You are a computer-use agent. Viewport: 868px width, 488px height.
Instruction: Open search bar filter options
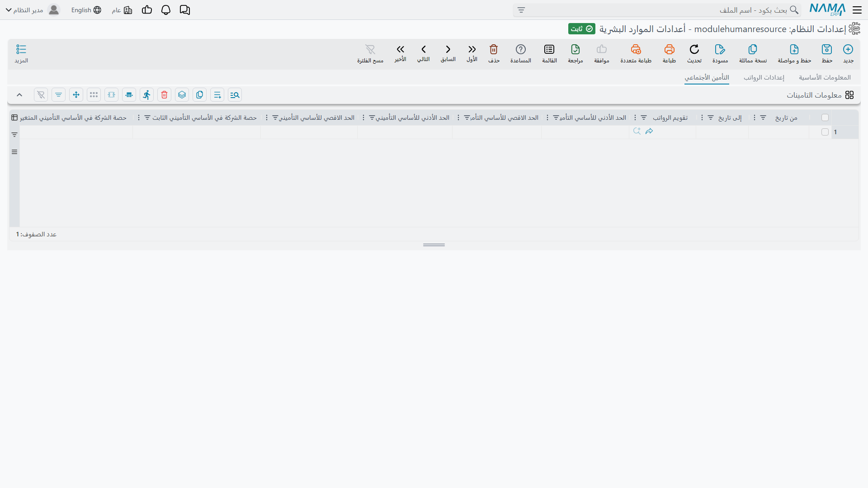tap(521, 10)
